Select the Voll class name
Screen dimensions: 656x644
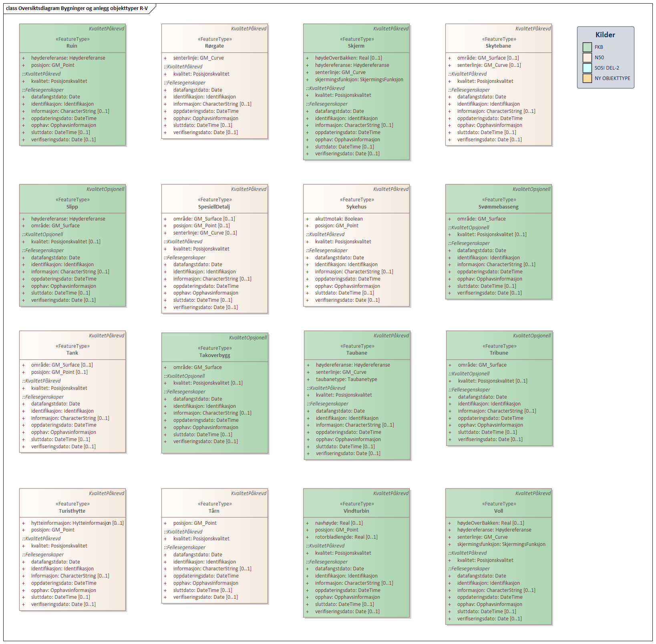click(x=499, y=511)
